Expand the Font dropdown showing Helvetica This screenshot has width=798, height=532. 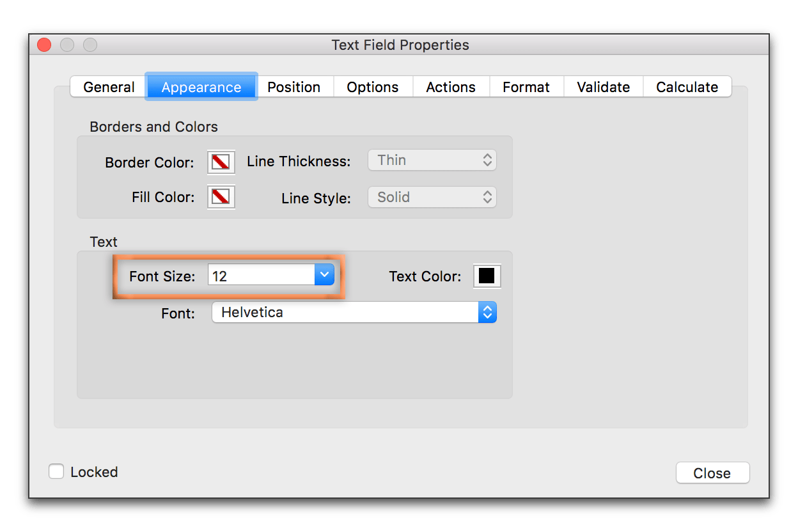click(x=487, y=312)
